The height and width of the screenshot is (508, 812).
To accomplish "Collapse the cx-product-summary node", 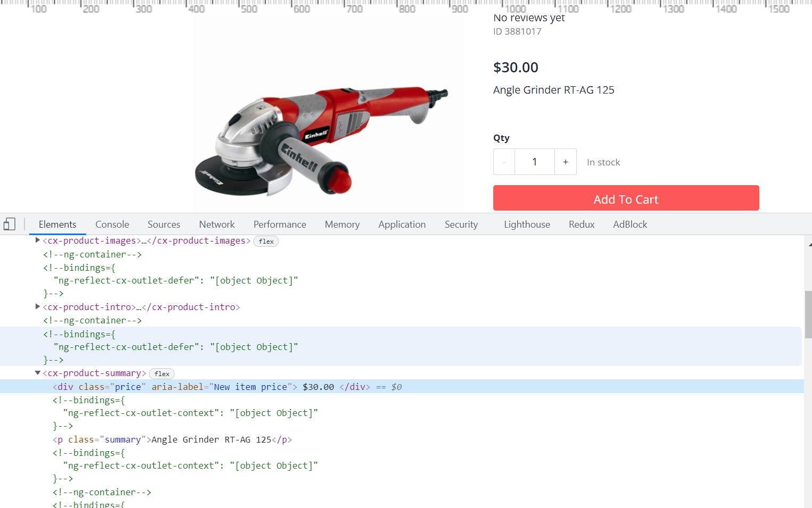I will tap(37, 373).
